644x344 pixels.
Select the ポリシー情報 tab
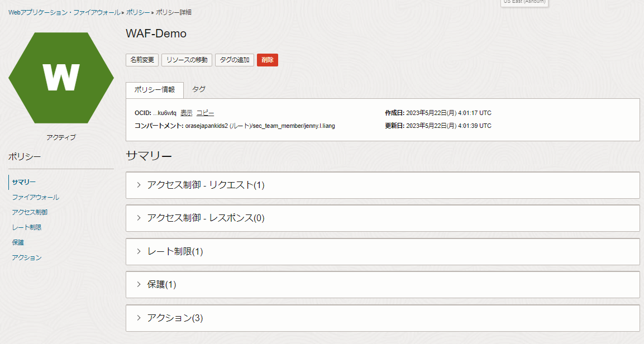pyautogui.click(x=155, y=90)
